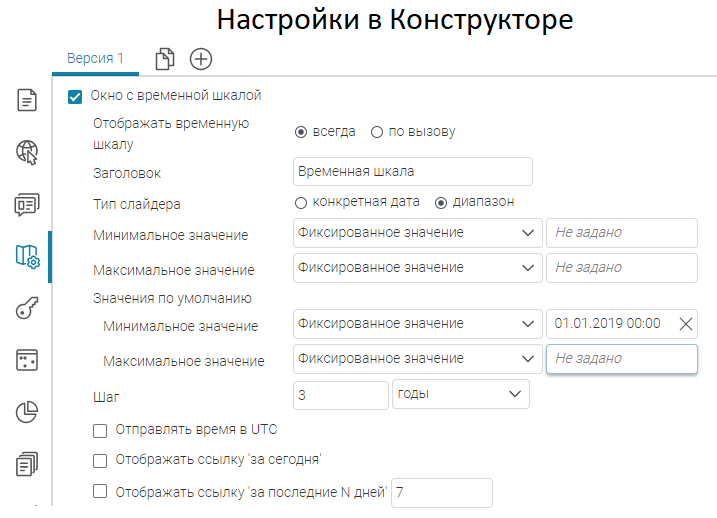Open the info card sidebar icon

[26, 204]
